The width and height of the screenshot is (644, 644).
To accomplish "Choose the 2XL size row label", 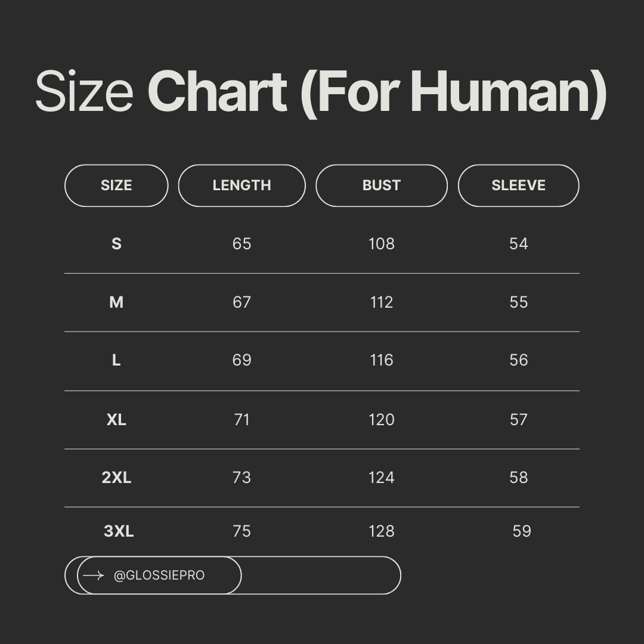I will (116, 478).
